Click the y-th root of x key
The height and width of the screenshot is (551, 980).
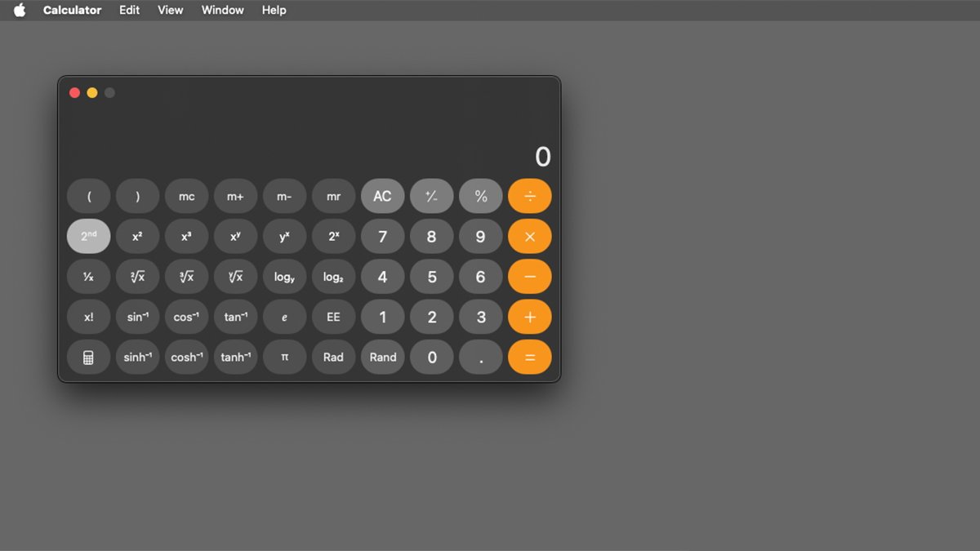[235, 277]
